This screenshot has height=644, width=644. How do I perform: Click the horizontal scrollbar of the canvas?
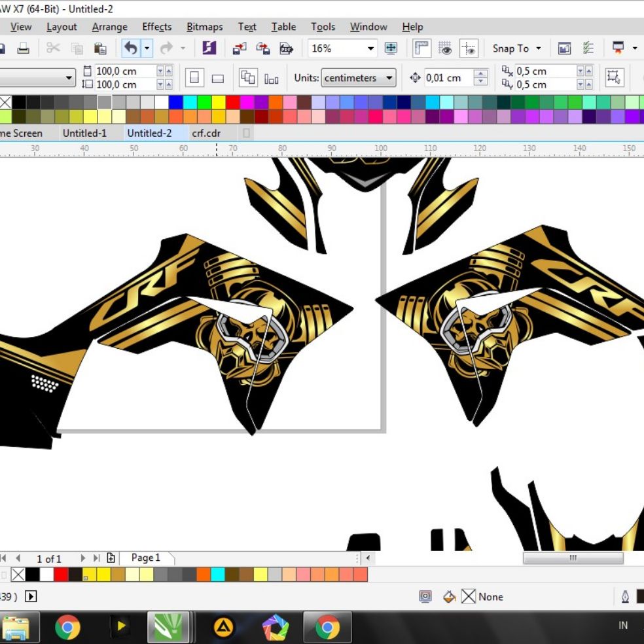coord(573,558)
